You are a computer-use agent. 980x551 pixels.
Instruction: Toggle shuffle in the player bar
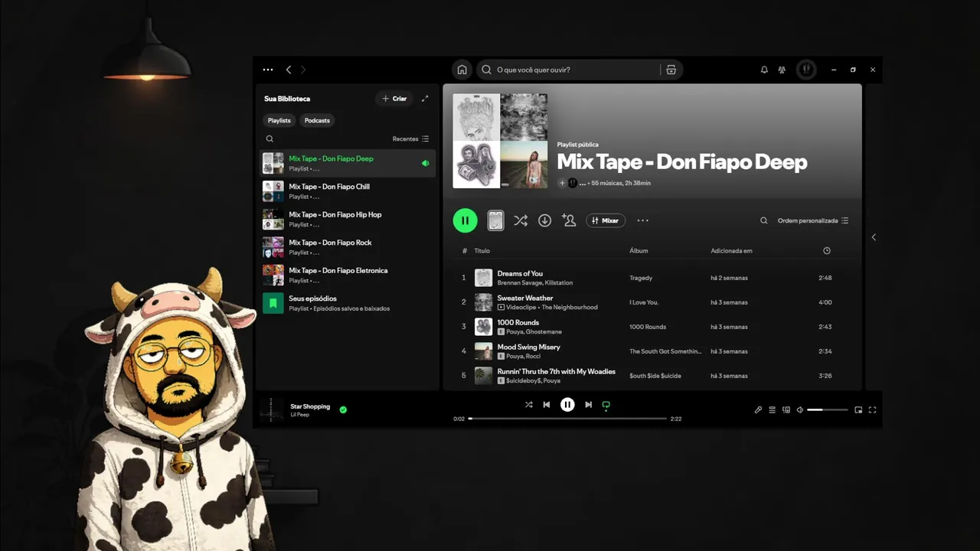tap(528, 405)
